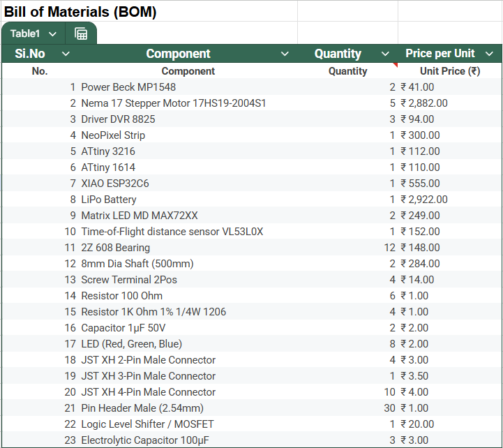The image size is (503, 448).
Task: Click the ₹ 249.00 price cell
Action: 450,216
